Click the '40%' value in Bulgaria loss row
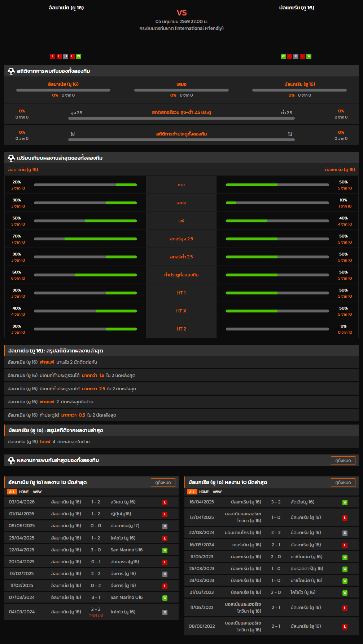This screenshot has width=363, height=644. click(344, 218)
